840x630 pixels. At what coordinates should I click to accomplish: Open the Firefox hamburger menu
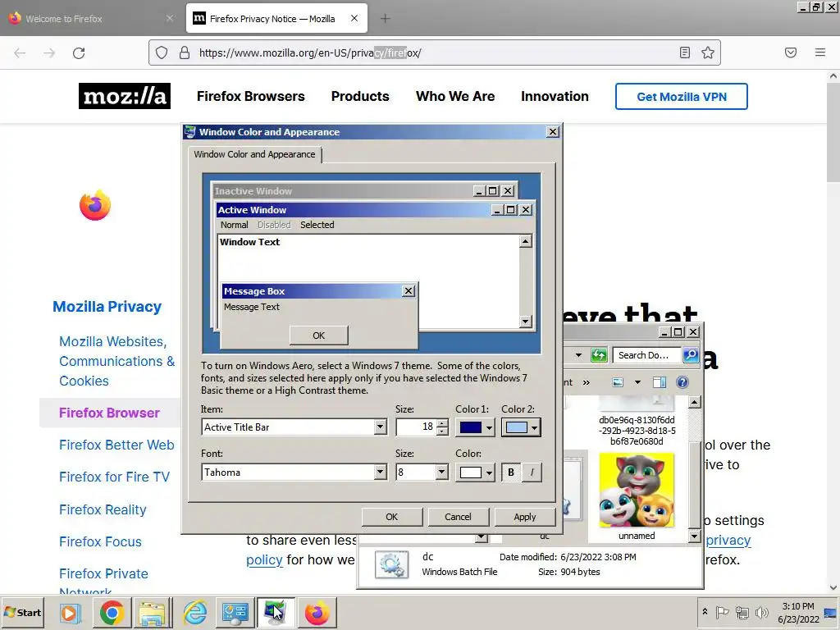(820, 52)
